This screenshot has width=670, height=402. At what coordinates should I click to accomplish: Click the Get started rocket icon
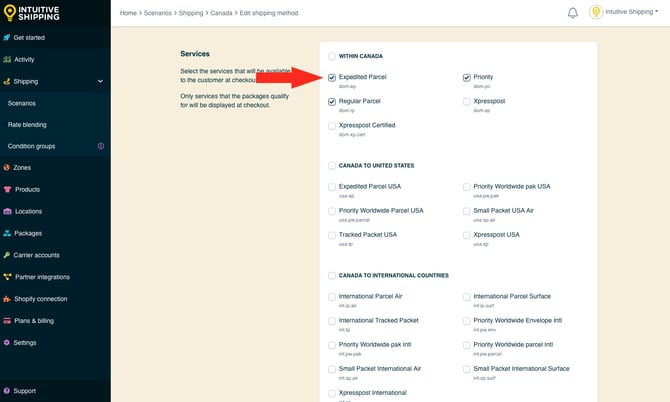coord(7,38)
